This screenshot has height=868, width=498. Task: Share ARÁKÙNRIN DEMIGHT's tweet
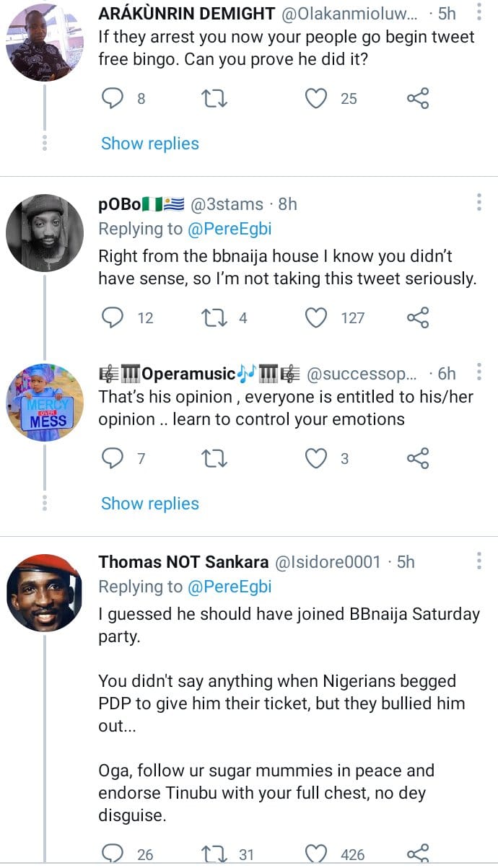coord(418,99)
